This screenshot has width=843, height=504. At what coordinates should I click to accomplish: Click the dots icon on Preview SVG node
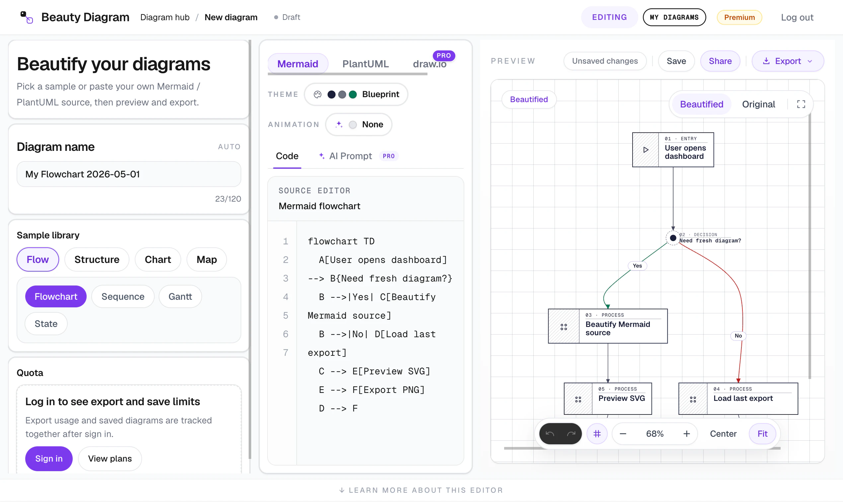tap(578, 399)
